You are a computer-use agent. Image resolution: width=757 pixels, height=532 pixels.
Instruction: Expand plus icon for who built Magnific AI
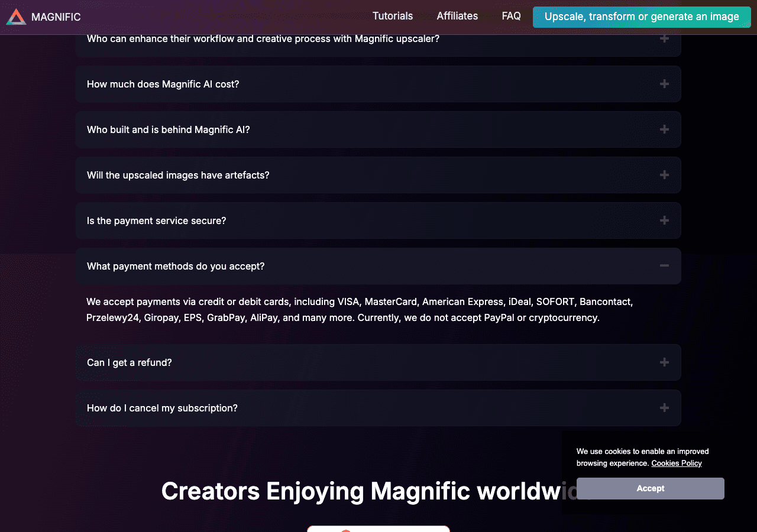tap(665, 129)
